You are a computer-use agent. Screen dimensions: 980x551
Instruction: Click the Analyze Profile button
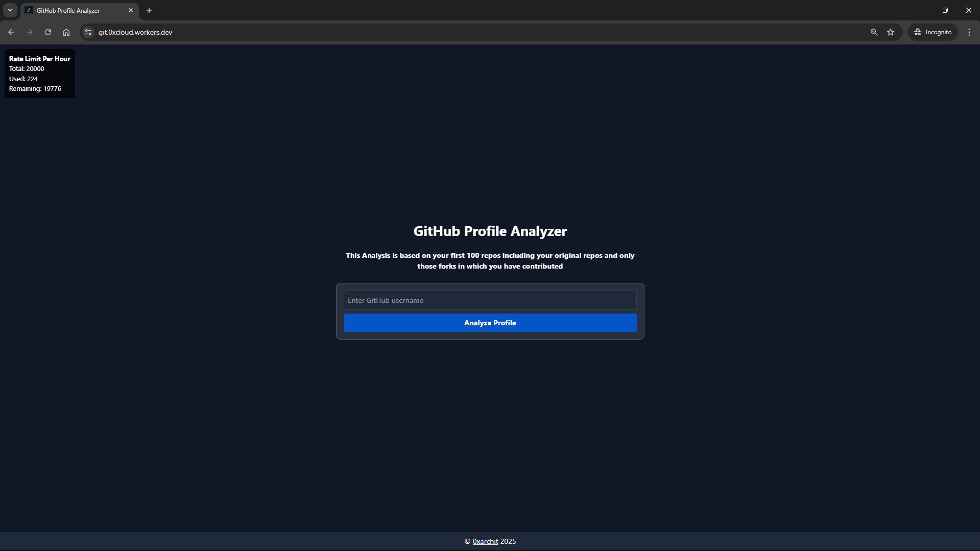pos(490,323)
